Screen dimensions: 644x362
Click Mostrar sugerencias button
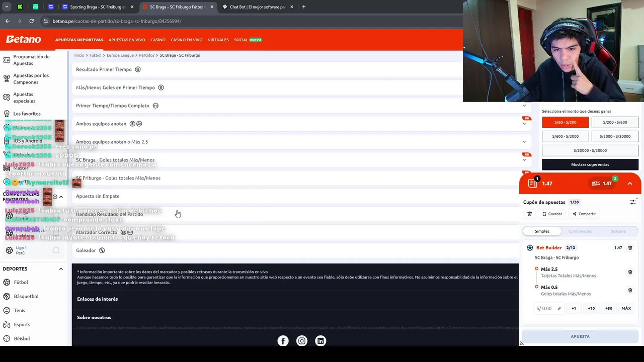[590, 164]
